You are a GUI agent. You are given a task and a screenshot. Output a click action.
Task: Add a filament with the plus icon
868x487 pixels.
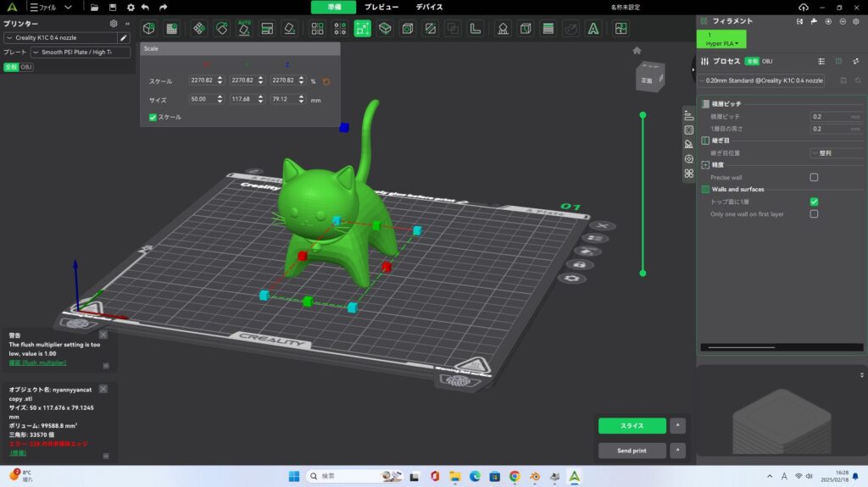click(828, 21)
